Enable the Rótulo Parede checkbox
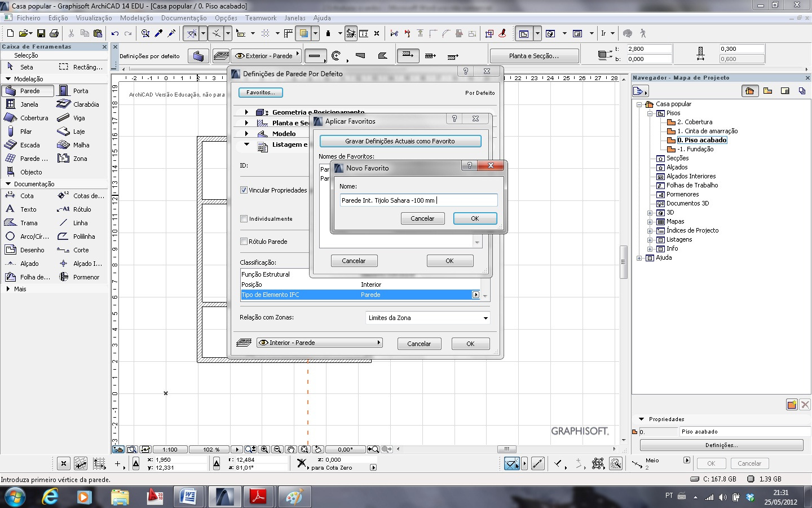This screenshot has height=508, width=812. point(244,242)
